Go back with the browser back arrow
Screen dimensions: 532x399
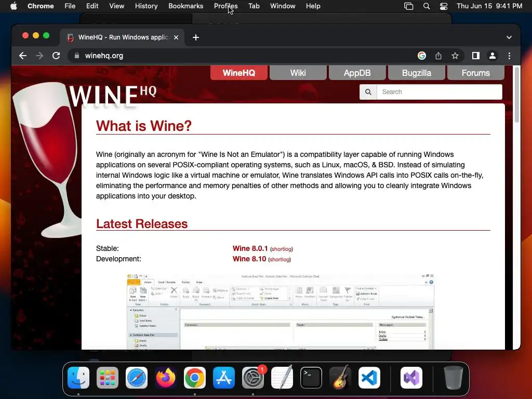(x=23, y=56)
